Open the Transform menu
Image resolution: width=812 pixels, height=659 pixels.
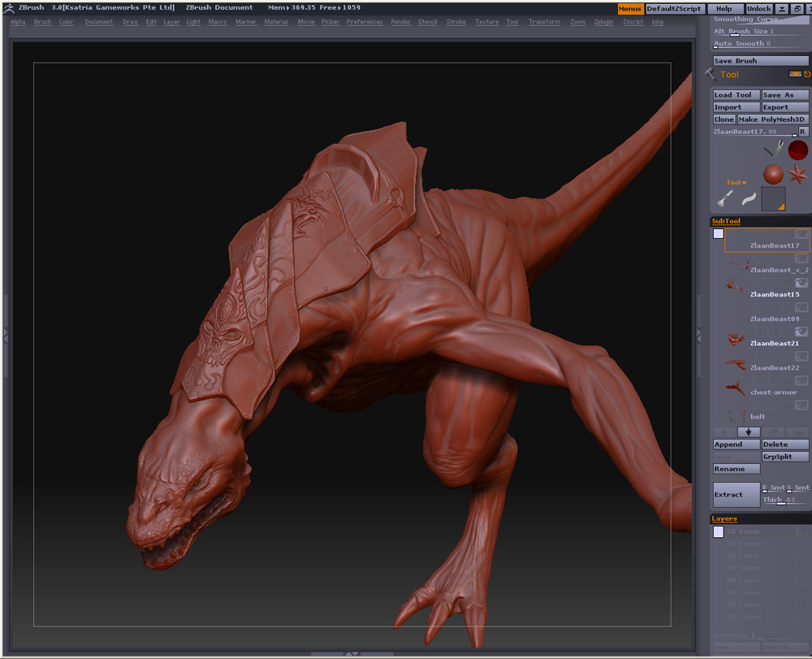point(544,22)
